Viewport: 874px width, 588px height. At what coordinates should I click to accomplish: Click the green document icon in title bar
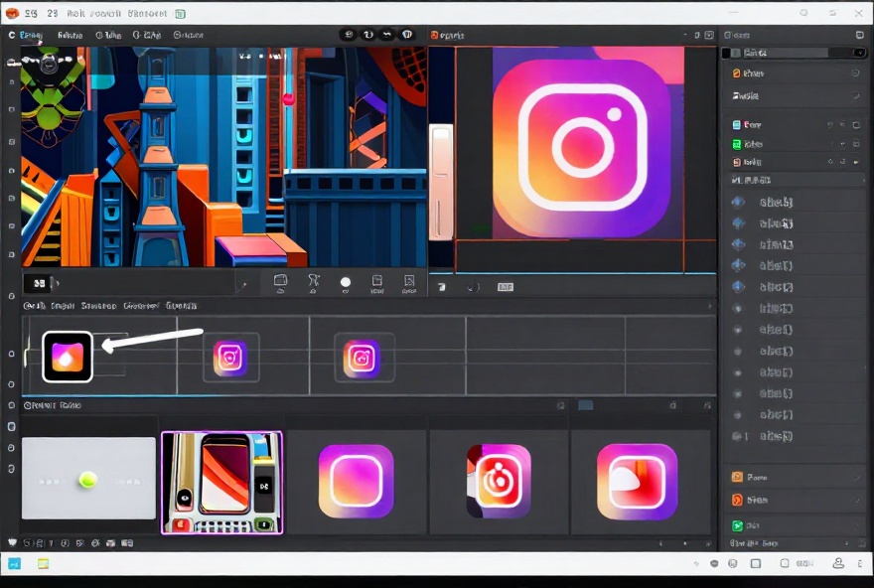click(180, 13)
